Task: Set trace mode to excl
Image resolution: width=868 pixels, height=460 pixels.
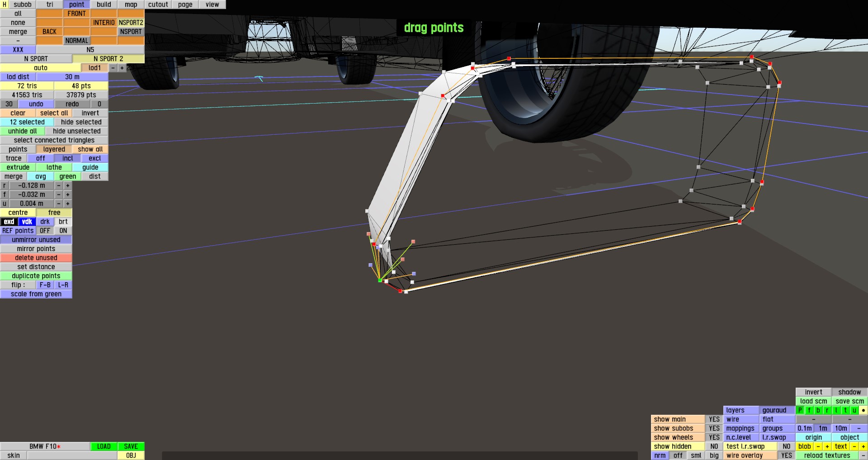Action: pyautogui.click(x=95, y=158)
